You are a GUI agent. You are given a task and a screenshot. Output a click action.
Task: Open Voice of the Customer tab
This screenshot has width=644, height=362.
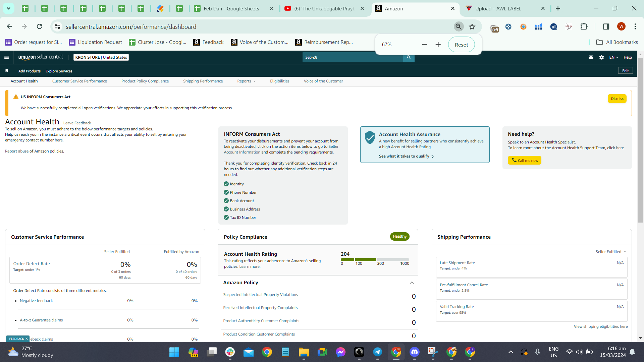pos(323,81)
